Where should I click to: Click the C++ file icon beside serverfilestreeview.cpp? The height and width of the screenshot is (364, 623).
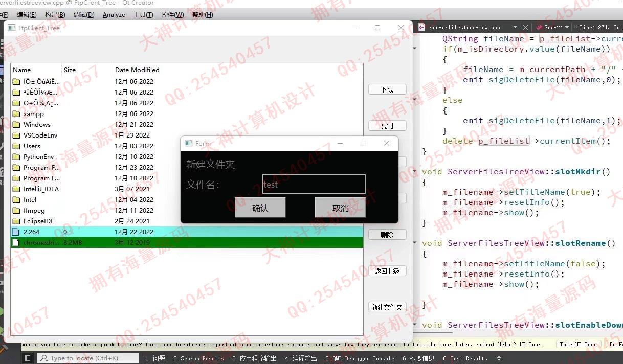[x=421, y=27]
